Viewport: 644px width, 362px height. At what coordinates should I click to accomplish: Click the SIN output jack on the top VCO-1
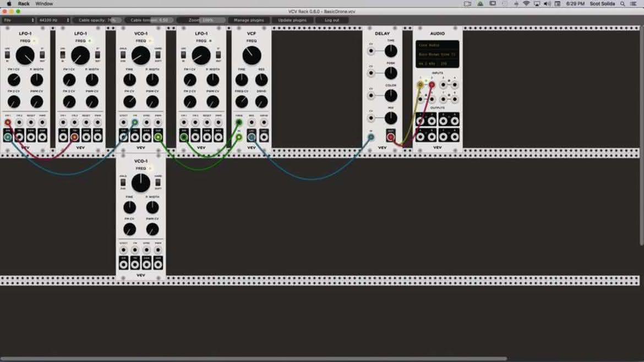pyautogui.click(x=123, y=137)
